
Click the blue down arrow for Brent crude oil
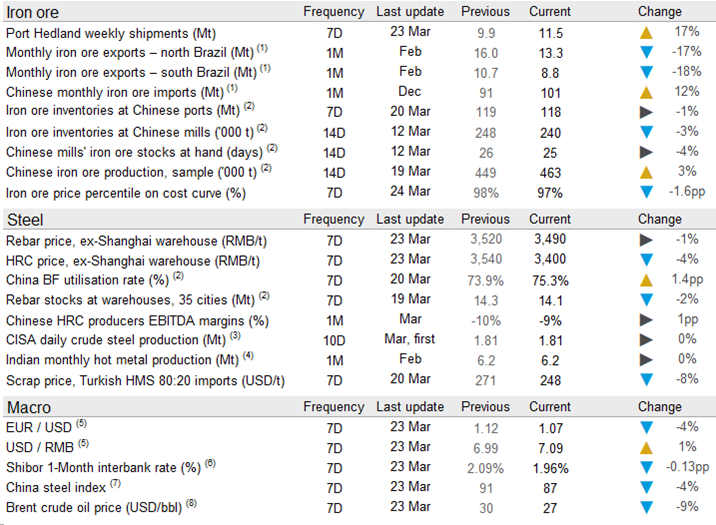coord(646,507)
